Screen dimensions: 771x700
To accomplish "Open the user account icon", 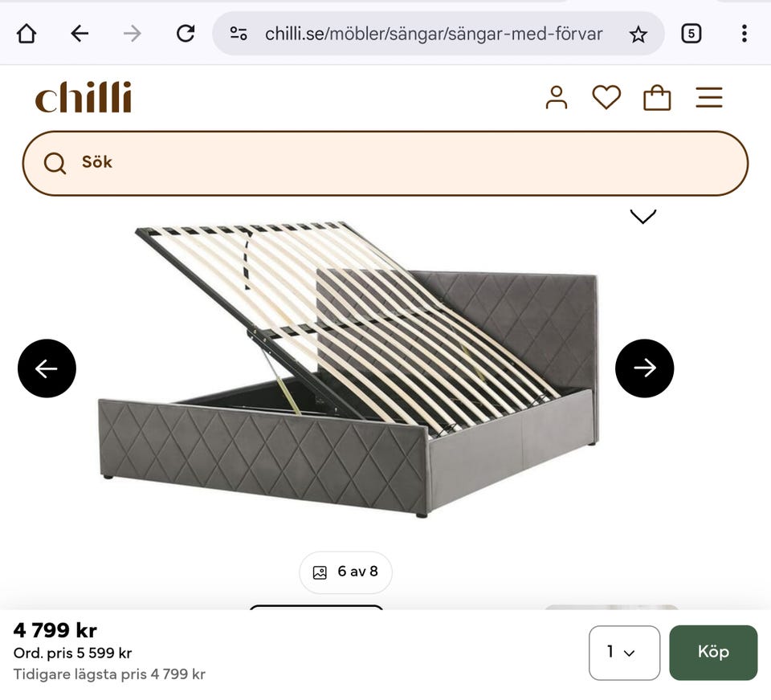I will (556, 97).
